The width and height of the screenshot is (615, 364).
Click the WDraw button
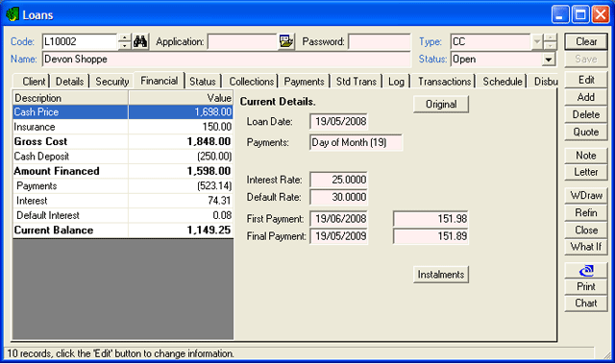pyautogui.click(x=586, y=196)
